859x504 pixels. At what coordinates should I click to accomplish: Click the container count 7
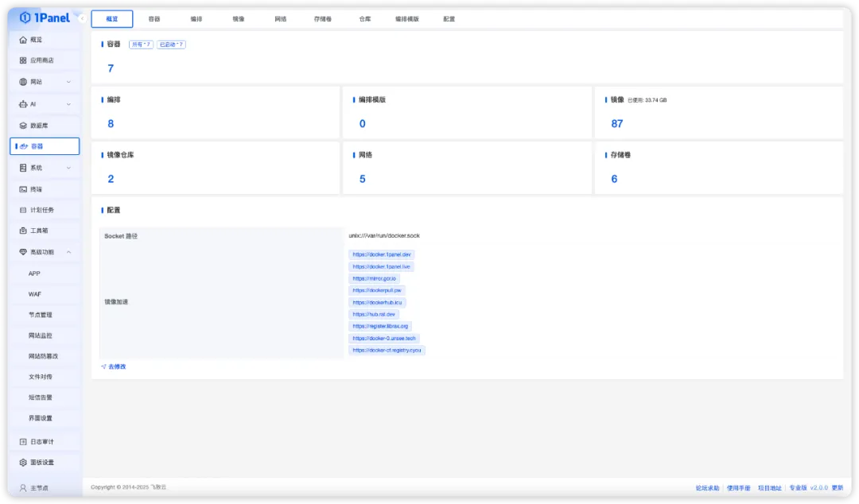(111, 68)
